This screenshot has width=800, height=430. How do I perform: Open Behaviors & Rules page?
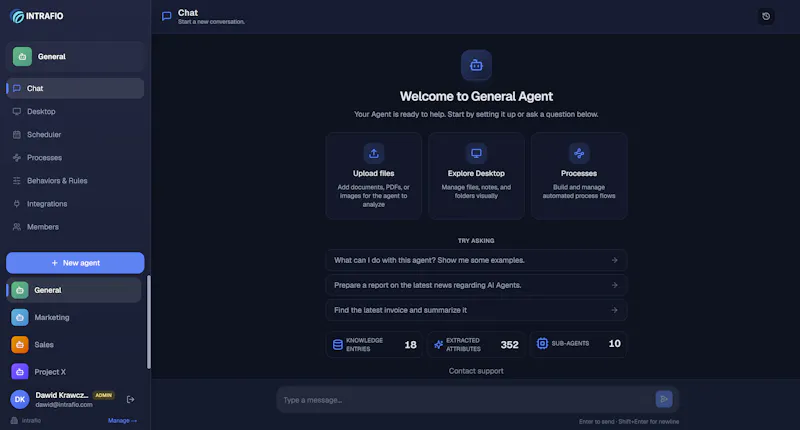tap(75, 181)
